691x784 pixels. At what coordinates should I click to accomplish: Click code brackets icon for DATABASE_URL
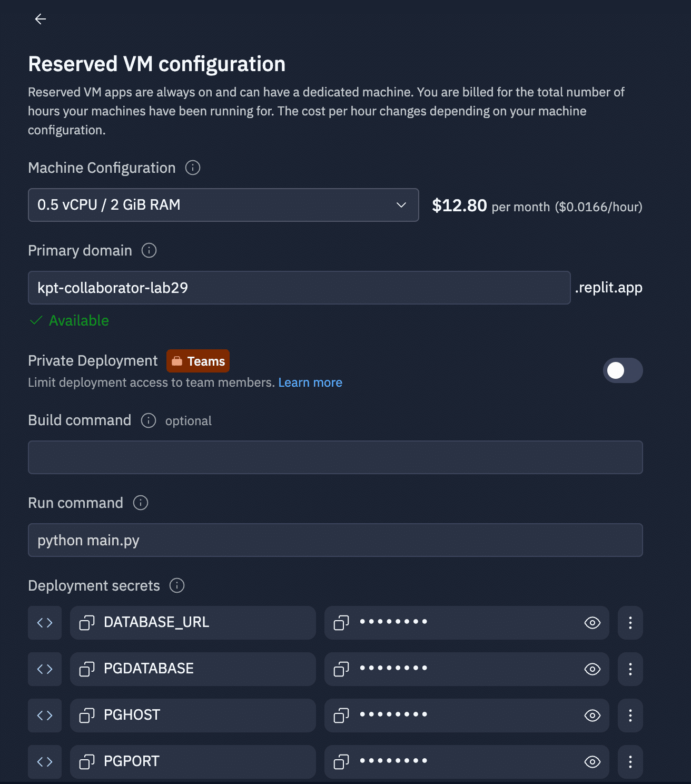(45, 623)
